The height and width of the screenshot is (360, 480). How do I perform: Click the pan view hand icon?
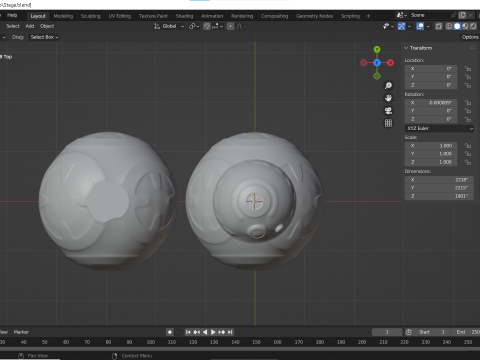point(388,98)
